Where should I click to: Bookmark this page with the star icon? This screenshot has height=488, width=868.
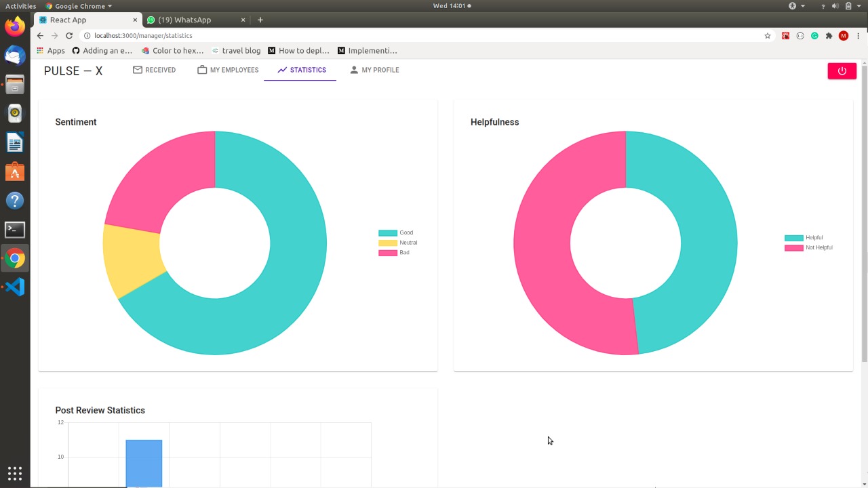click(768, 35)
